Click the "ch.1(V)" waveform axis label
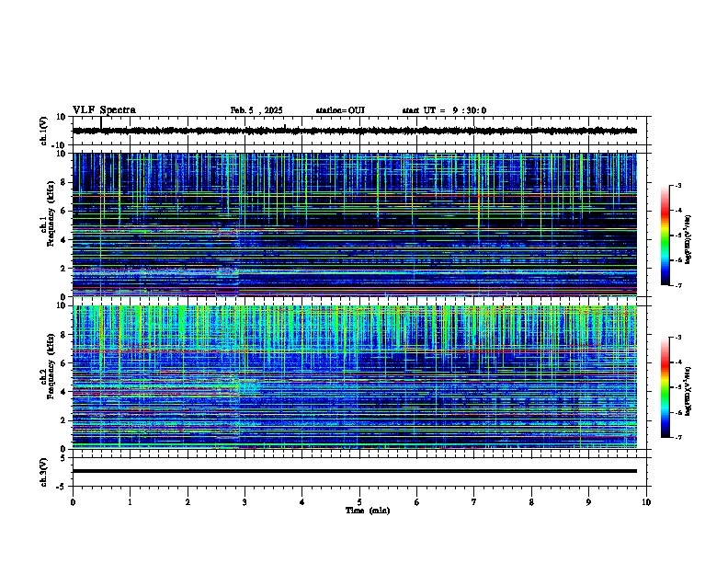Image resolution: width=728 pixels, height=563 pixels. (44, 131)
